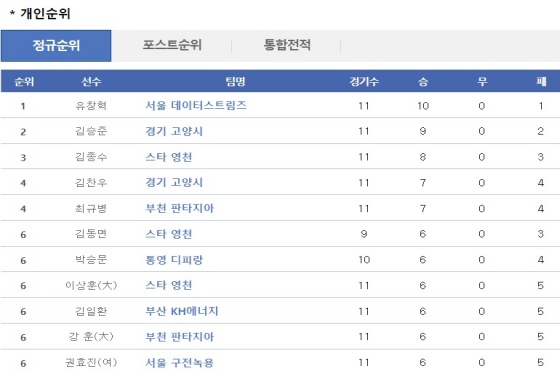
Task: Click 경기 고양시 link in 김찬우 row
Action: [174, 182]
